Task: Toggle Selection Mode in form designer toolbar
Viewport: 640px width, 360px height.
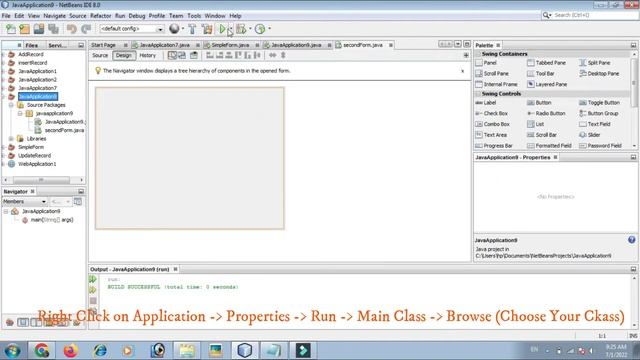Action: click(172, 55)
